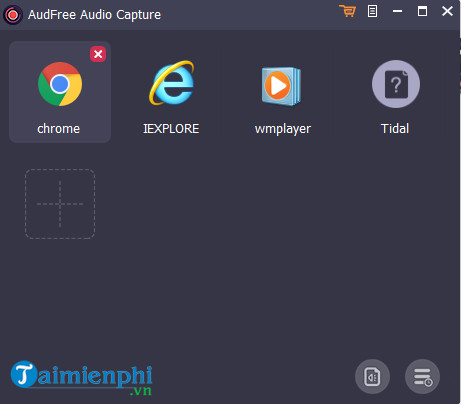Click the "chrome" label text

coord(59,129)
